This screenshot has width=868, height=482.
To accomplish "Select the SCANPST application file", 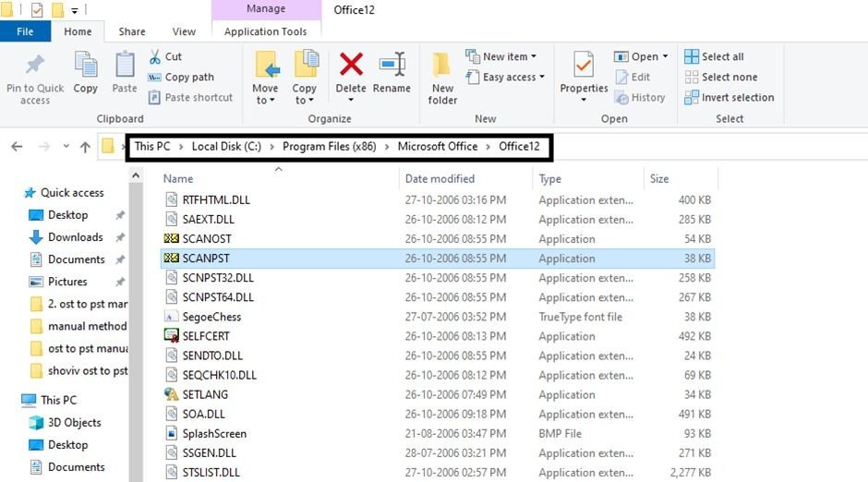I will tap(438, 259).
